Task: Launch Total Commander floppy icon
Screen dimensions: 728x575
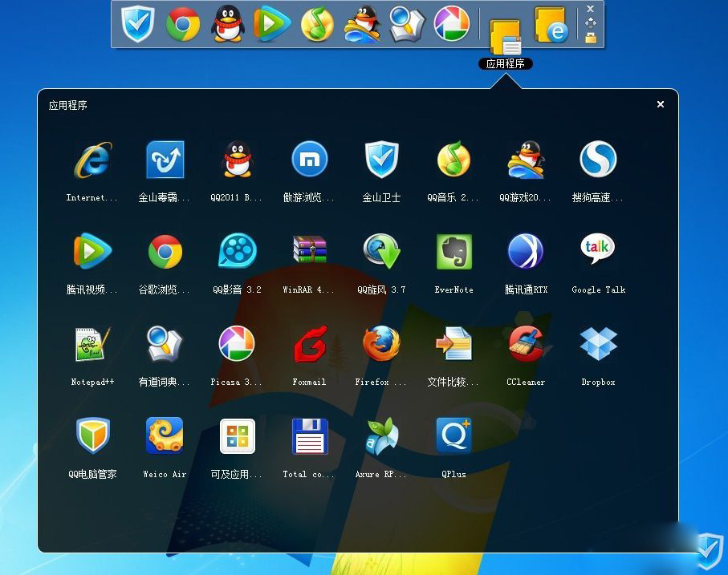Action: 310,436
